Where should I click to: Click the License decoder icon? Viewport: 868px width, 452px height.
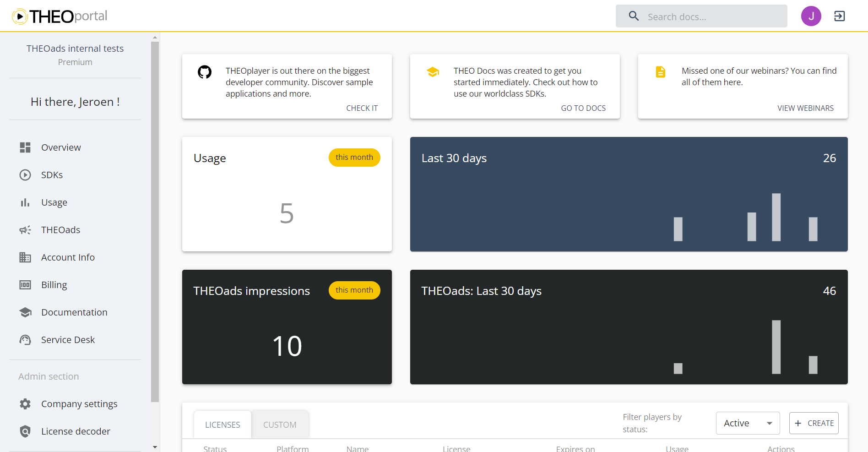coord(25,431)
